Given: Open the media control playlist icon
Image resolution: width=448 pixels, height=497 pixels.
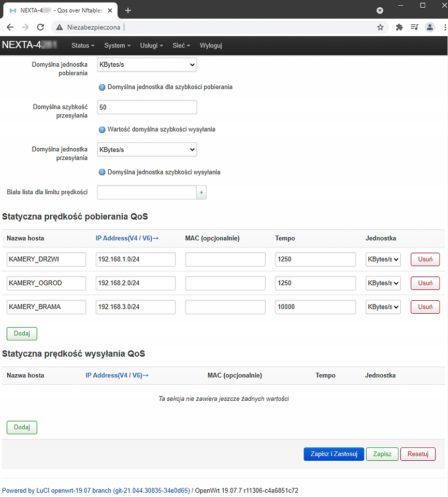Looking at the screenshot, I should 414,27.
